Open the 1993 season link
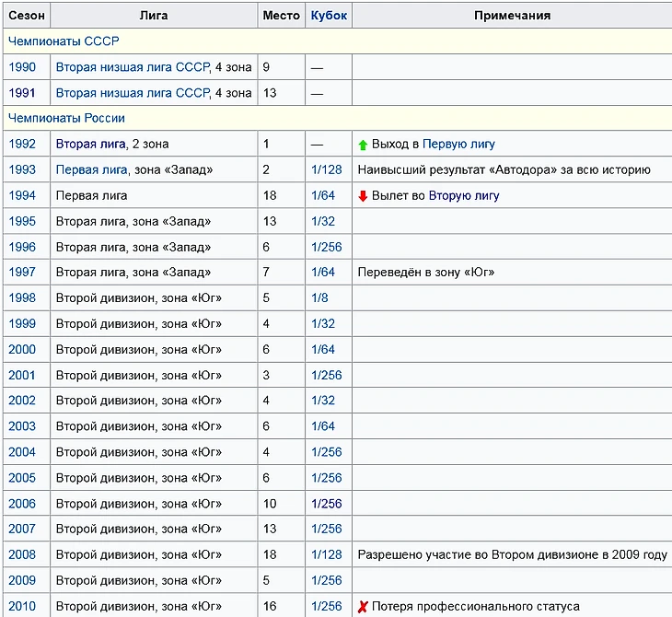The image size is (672, 617). (x=22, y=169)
